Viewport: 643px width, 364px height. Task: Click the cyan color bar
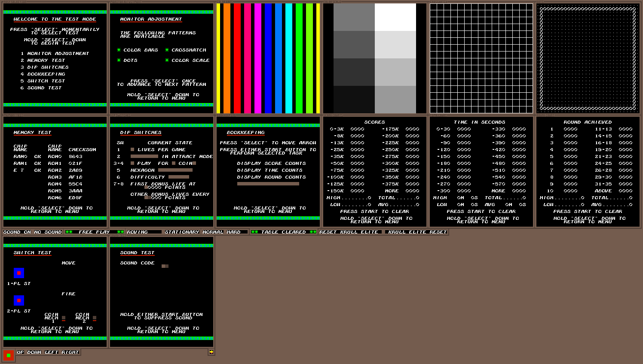pyautogui.click(x=289, y=58)
